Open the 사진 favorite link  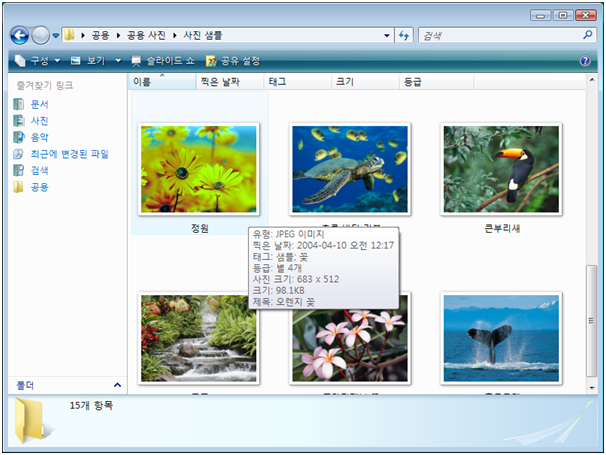point(39,121)
